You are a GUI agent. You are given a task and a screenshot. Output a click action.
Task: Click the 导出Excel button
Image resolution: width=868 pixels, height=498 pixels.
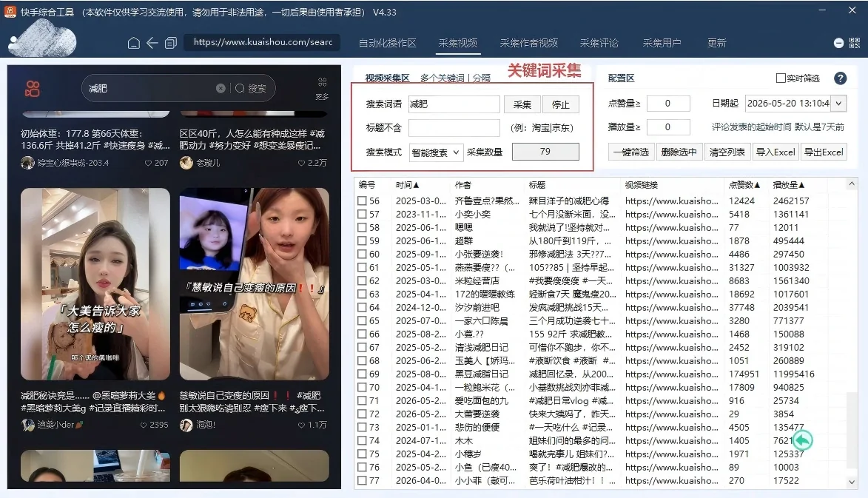point(824,152)
